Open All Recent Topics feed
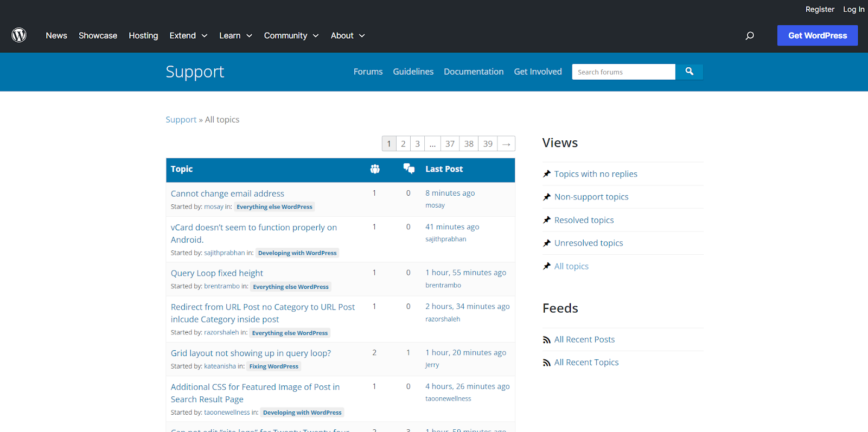The height and width of the screenshot is (432, 868). (x=586, y=362)
